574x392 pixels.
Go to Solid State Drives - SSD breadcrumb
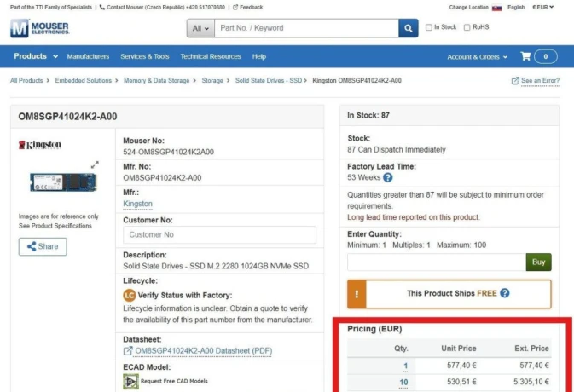pyautogui.click(x=269, y=80)
